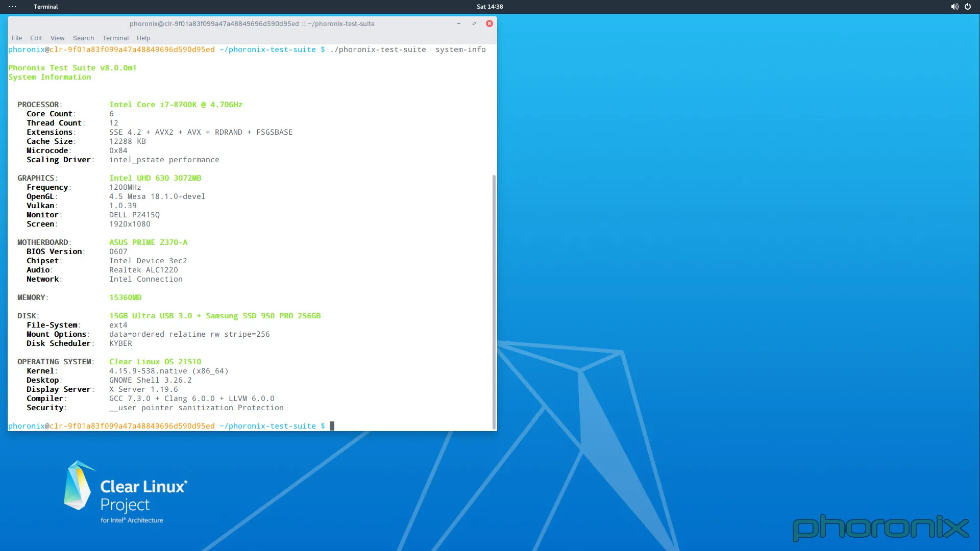
Task: Click the Clear Linux Project logo on the desktop
Action: tap(125, 490)
